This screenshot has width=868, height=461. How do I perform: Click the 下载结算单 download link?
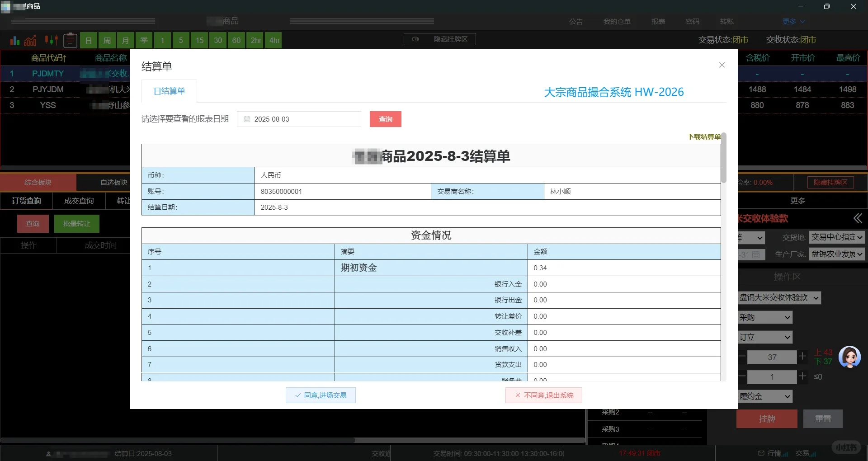tap(703, 136)
